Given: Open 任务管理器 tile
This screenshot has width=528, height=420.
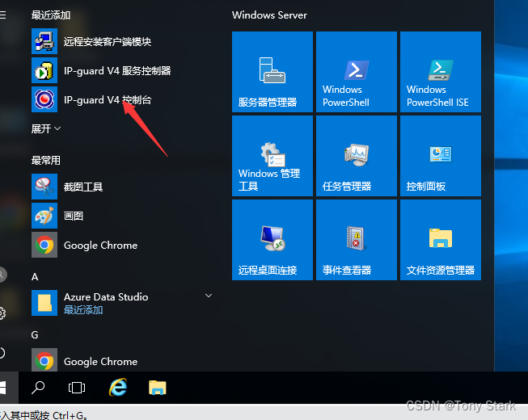Looking at the screenshot, I should pyautogui.click(x=357, y=156).
